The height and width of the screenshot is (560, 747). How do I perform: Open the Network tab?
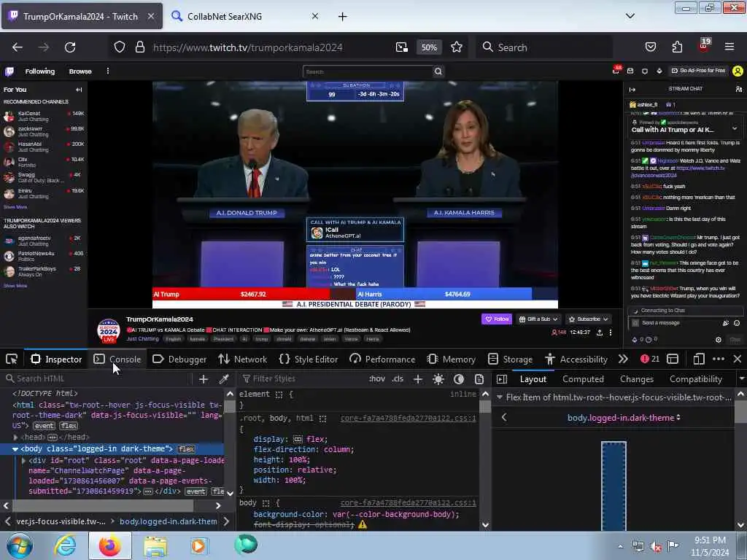click(x=242, y=359)
